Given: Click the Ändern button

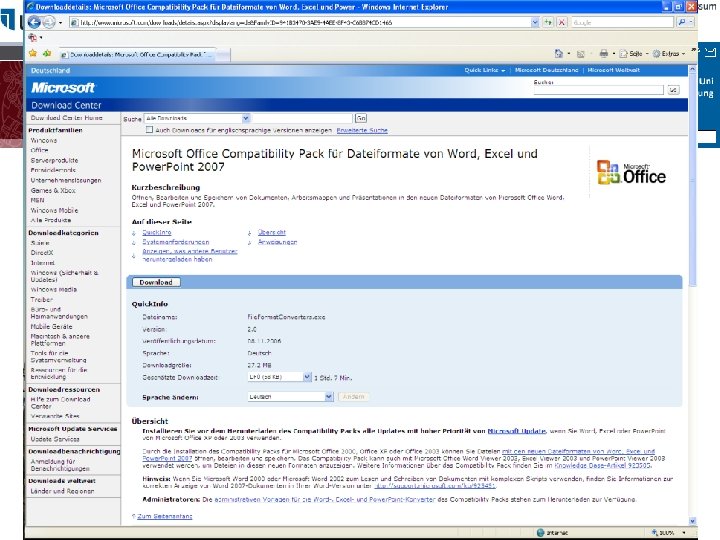Looking at the screenshot, I should (354, 397).
